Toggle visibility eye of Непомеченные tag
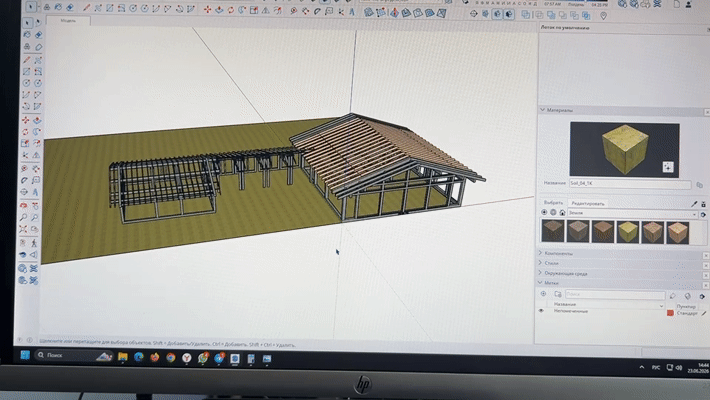The width and height of the screenshot is (710, 400). pos(541,311)
